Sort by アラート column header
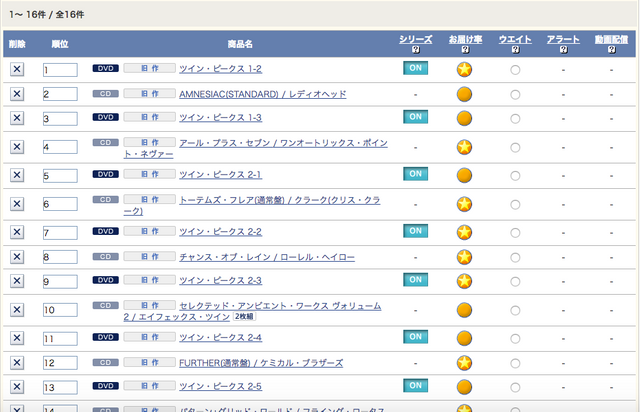The width and height of the screenshot is (640, 412). [x=563, y=39]
